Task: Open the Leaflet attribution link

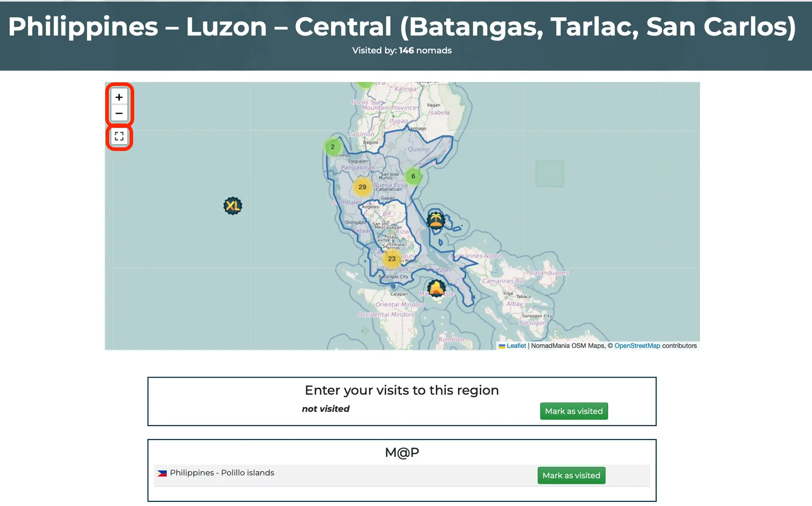Action: [516, 346]
